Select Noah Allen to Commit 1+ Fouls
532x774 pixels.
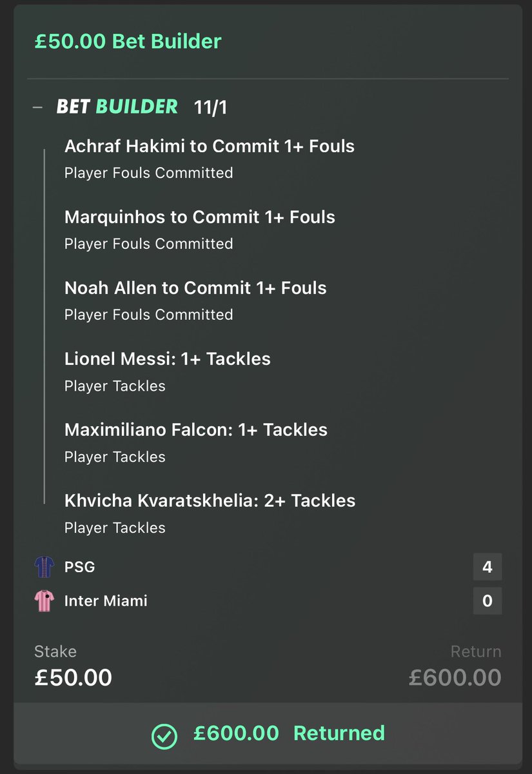tap(195, 288)
